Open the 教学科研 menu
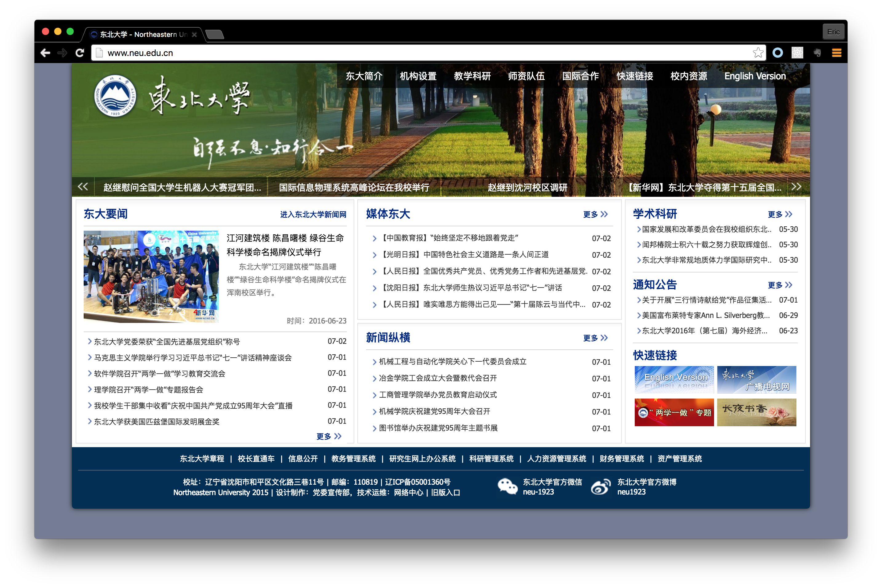Viewport: 882px width, 588px height. [472, 76]
